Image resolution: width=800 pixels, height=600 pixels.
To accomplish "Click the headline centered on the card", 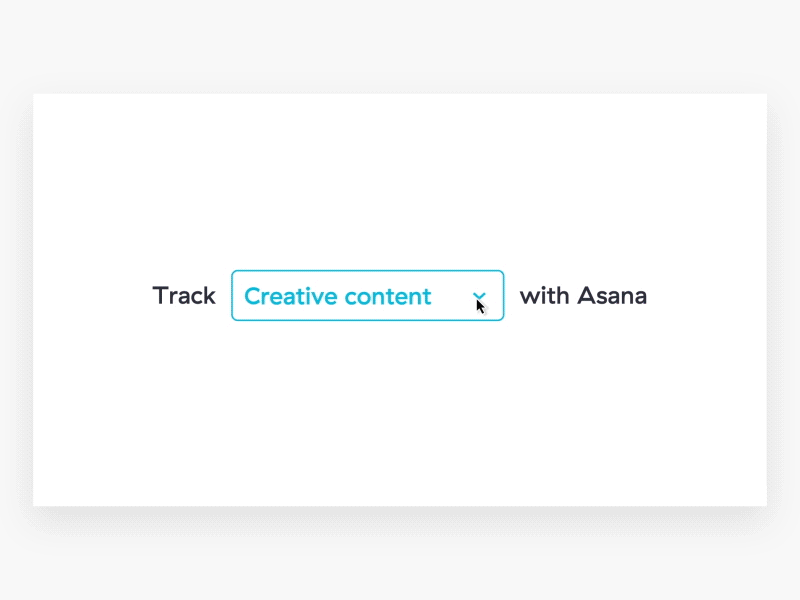I will 400,296.
